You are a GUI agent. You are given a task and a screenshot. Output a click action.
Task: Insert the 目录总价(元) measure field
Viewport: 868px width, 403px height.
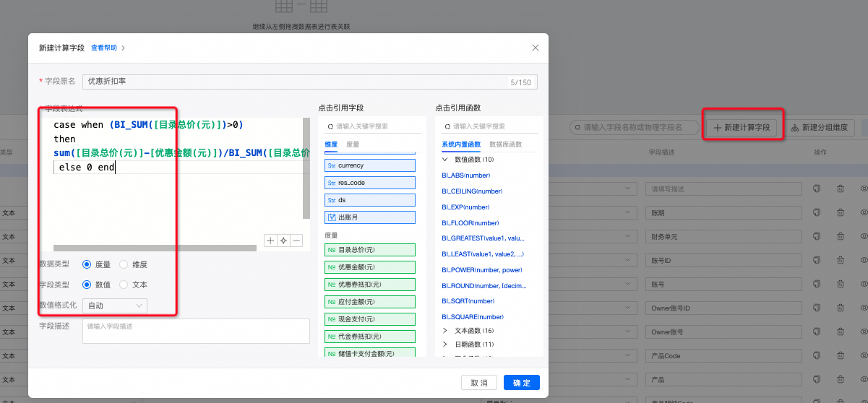pos(370,250)
